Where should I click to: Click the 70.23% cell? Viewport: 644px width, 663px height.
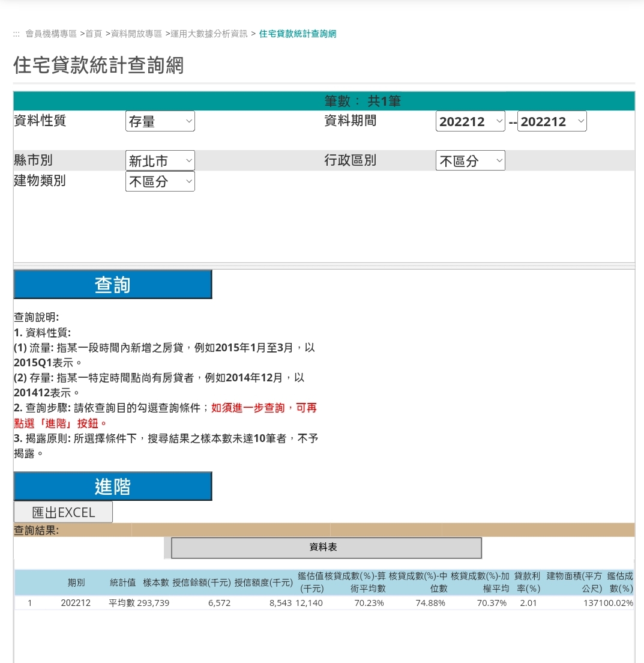[369, 603]
